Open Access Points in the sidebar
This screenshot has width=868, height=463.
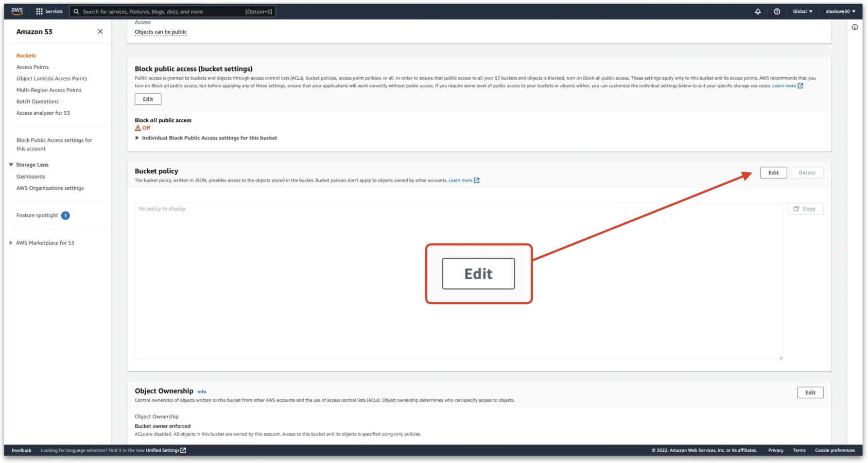[x=32, y=67]
